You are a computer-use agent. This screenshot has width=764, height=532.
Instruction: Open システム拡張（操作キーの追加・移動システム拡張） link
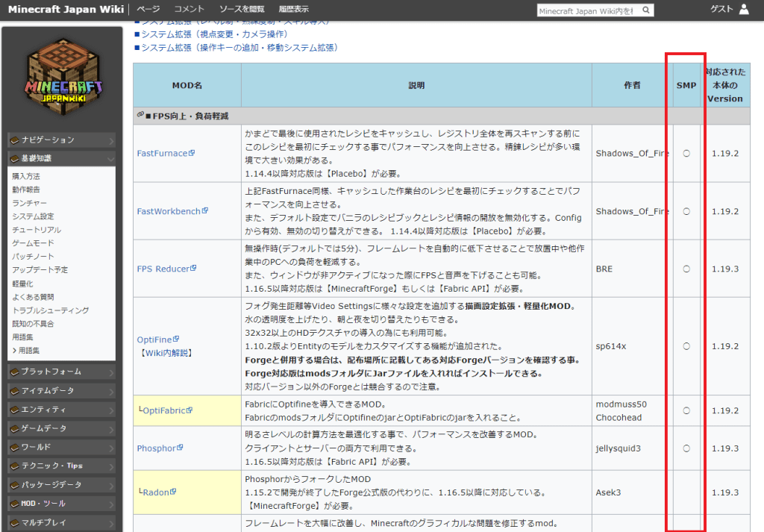[239, 47]
